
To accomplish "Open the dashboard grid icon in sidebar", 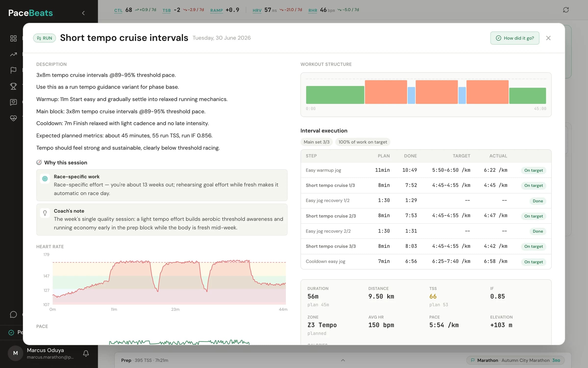I will (x=13, y=38).
